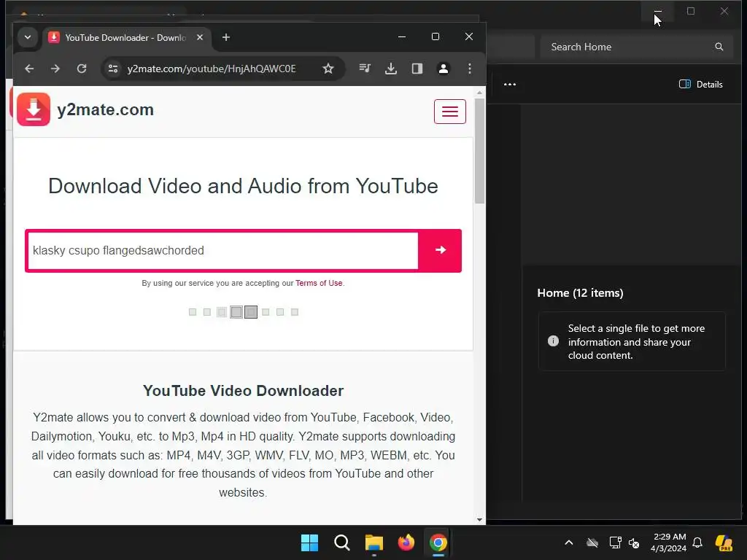Submit search with the pink arrow button

pos(440,251)
